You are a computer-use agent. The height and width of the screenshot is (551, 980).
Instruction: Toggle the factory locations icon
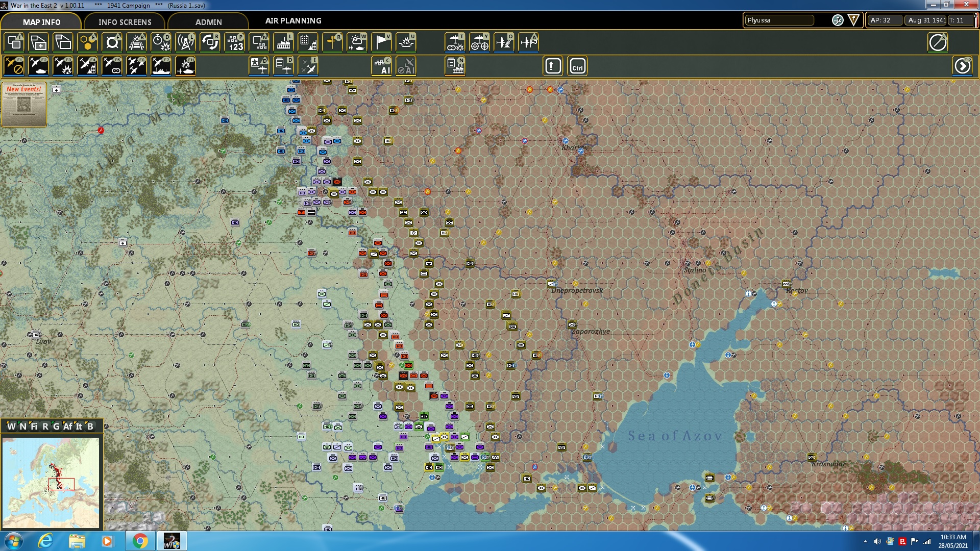tap(284, 42)
